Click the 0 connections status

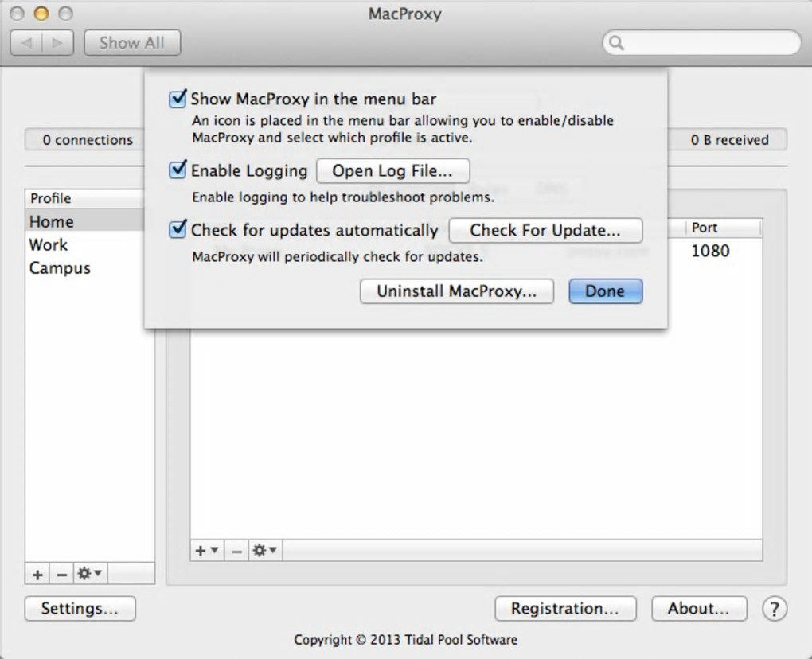(87, 140)
